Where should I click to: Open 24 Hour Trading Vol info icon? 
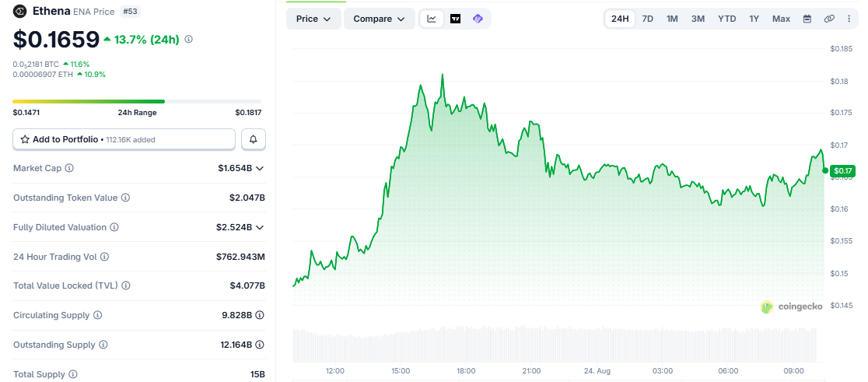[104, 257]
